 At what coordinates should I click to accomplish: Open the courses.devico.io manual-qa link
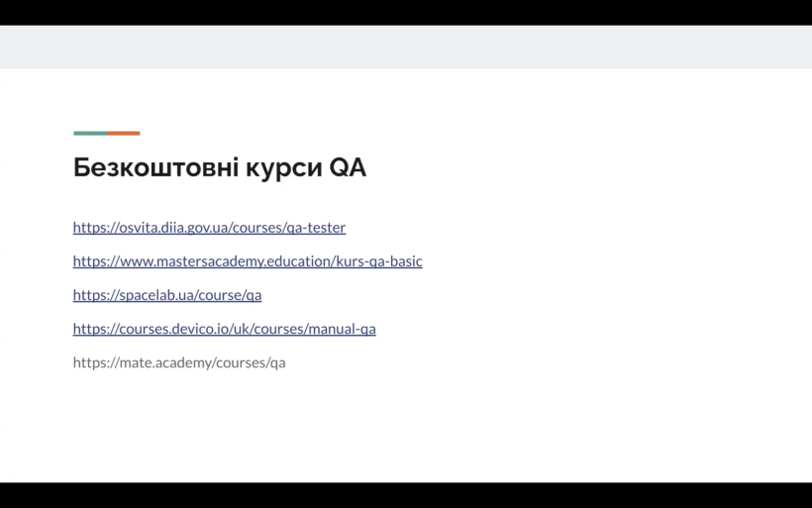224,329
